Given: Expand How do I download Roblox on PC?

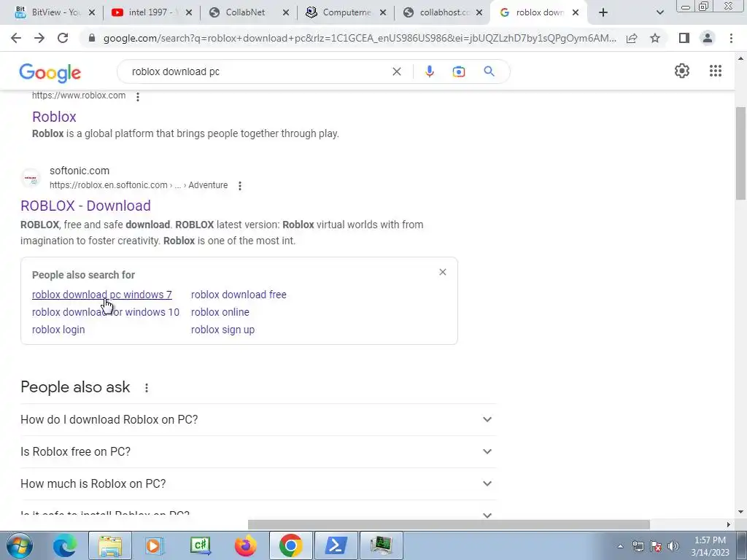Looking at the screenshot, I should coord(258,419).
